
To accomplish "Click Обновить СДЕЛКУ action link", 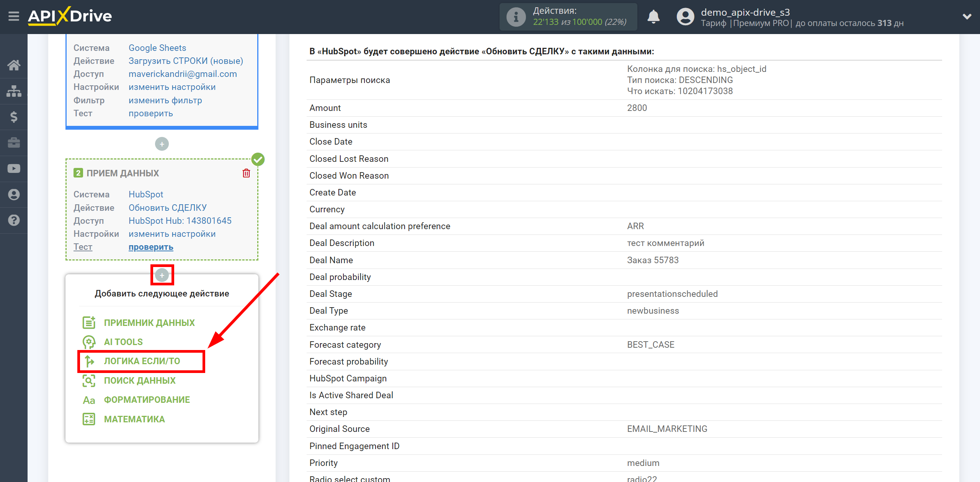I will click(168, 208).
